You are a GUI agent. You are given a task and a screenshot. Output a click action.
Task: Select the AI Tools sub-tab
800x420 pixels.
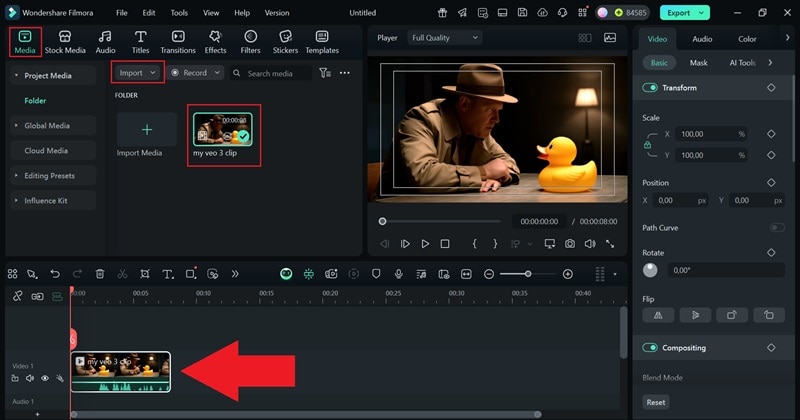[x=742, y=63]
